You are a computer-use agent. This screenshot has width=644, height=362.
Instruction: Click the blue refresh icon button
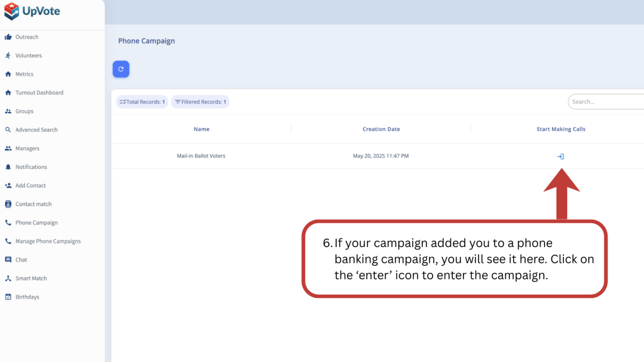click(x=121, y=69)
